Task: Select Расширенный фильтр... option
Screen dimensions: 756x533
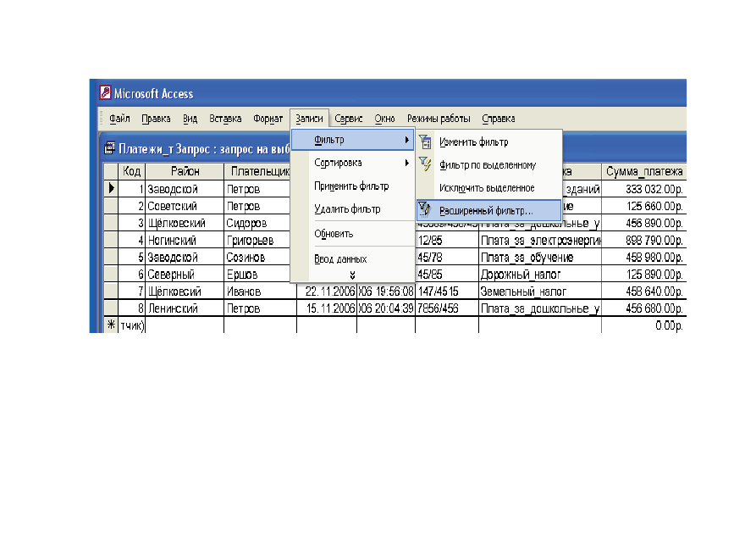Action: [x=488, y=210]
